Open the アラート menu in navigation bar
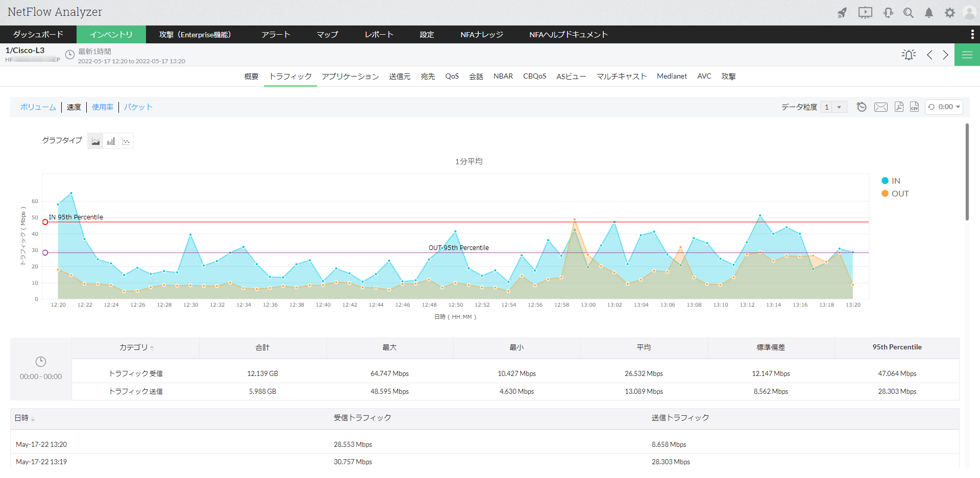The height and width of the screenshot is (478, 980). point(276,34)
